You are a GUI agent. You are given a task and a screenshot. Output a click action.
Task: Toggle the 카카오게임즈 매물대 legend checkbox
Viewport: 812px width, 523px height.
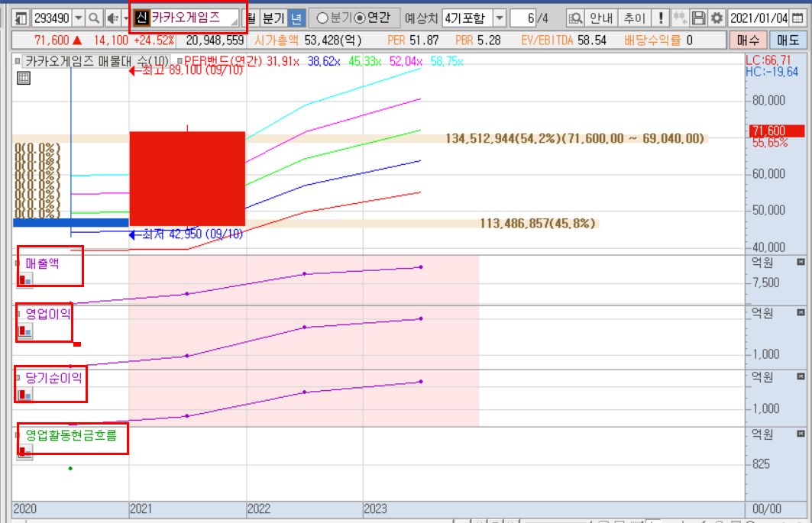point(18,62)
